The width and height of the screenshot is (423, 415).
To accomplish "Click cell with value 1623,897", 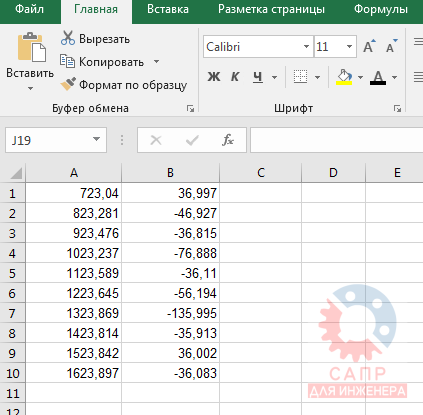I will pyautogui.click(x=74, y=373).
